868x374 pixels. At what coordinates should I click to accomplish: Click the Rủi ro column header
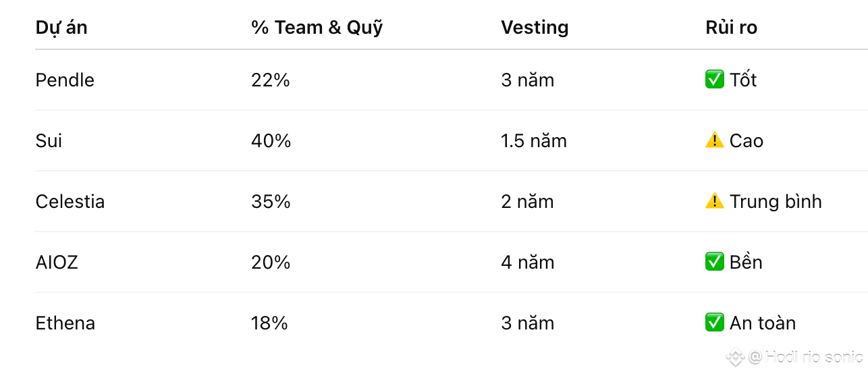click(x=731, y=28)
